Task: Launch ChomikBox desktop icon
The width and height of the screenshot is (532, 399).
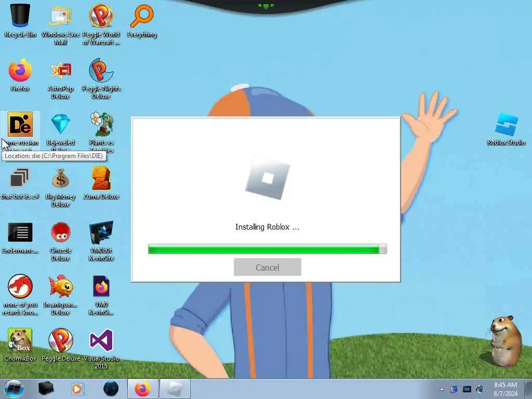Action: tap(20, 345)
